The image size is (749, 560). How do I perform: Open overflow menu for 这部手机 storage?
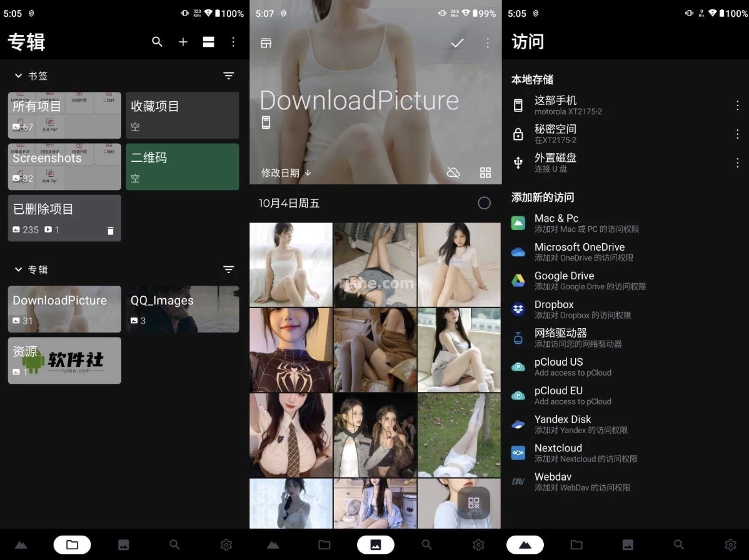pos(738,105)
